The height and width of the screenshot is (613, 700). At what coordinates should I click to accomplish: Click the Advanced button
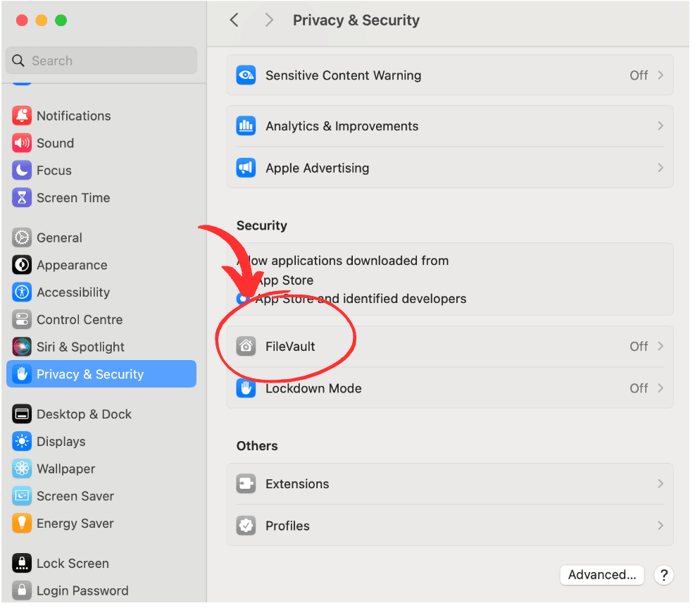pyautogui.click(x=601, y=575)
